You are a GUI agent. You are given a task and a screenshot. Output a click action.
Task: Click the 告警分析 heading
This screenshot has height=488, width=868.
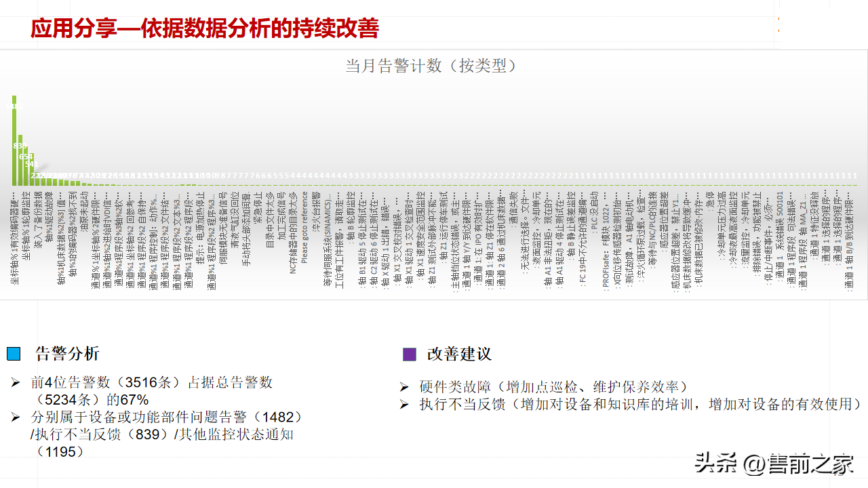[66, 354]
